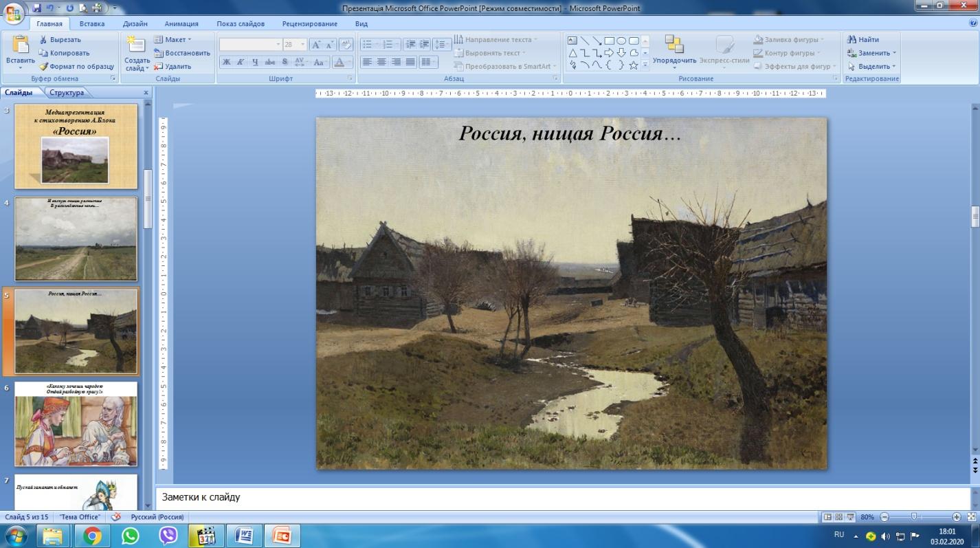Justify the text alignment

click(x=410, y=62)
